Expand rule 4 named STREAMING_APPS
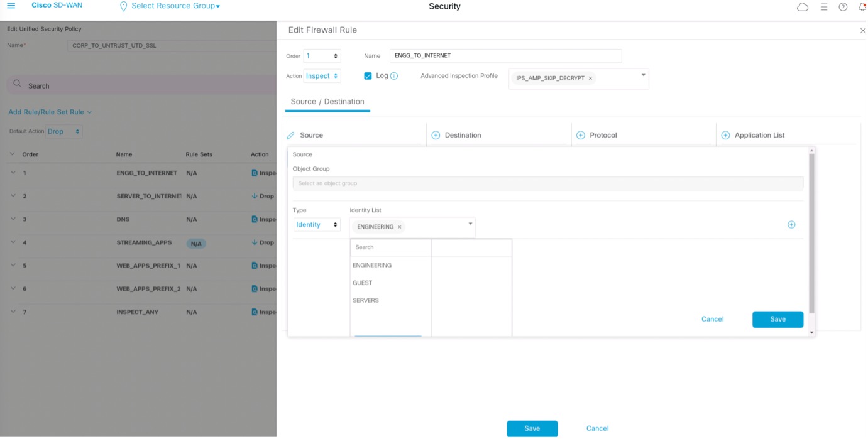The image size is (868, 439). tap(14, 242)
